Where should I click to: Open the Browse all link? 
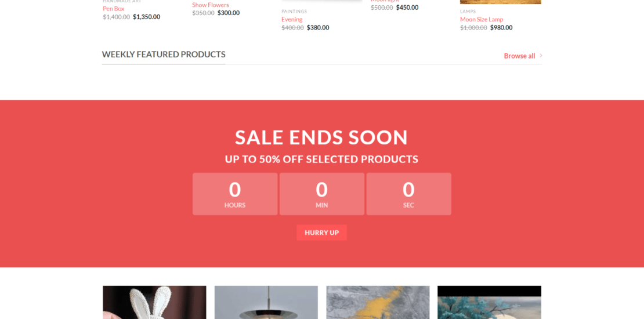coord(520,56)
